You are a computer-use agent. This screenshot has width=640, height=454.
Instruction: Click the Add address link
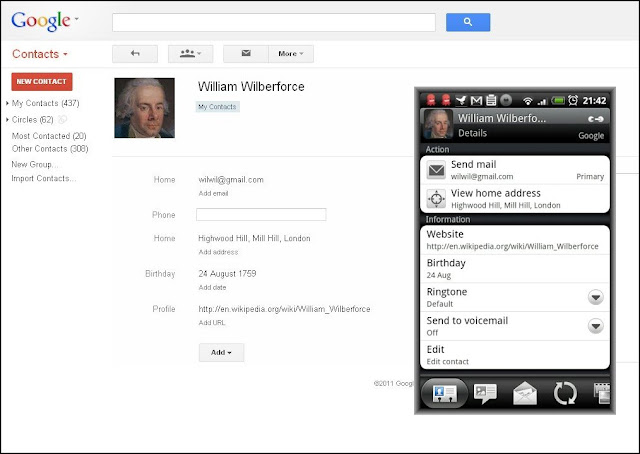[x=218, y=252]
